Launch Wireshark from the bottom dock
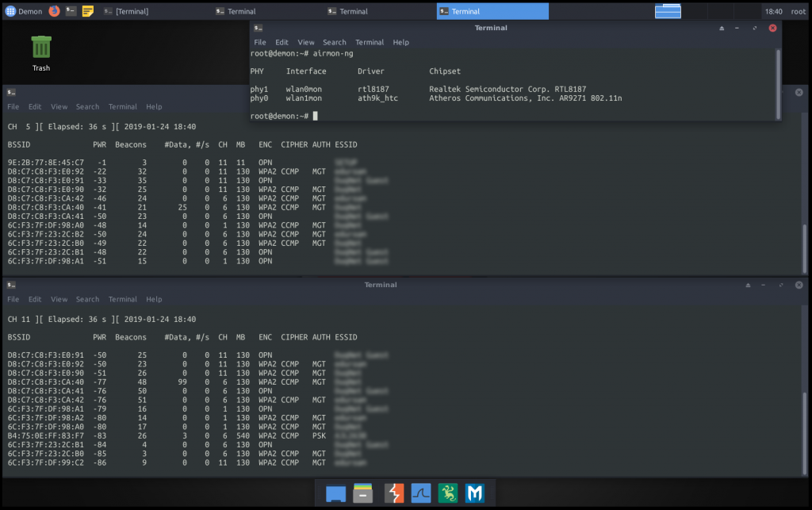 coord(421,493)
